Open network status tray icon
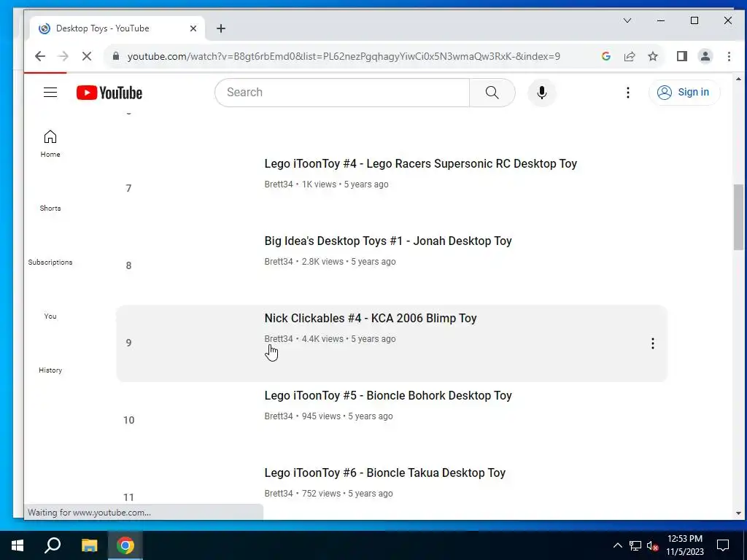 tap(635, 545)
